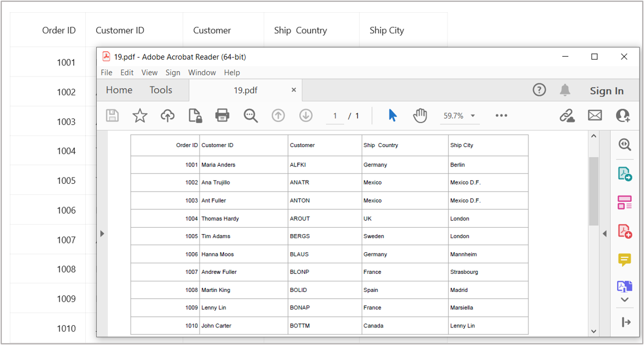Send file by email envelope icon
Viewport: 644px width, 345px height.
(x=594, y=116)
